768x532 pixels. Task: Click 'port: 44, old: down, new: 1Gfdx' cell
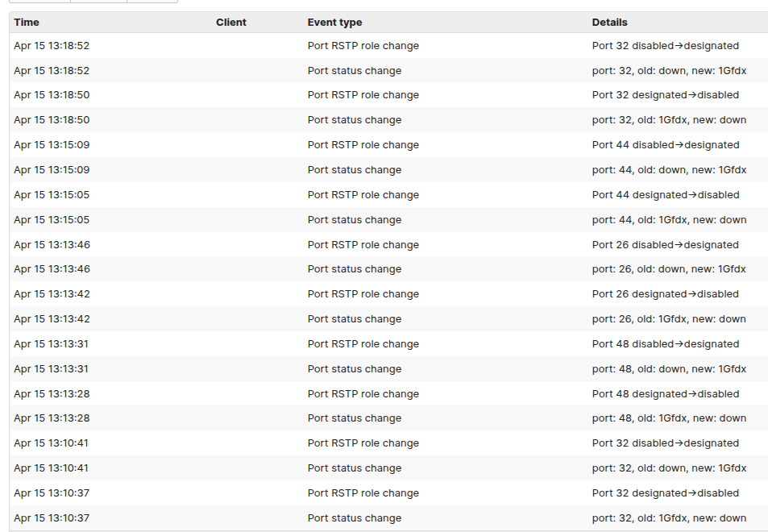[x=669, y=170]
